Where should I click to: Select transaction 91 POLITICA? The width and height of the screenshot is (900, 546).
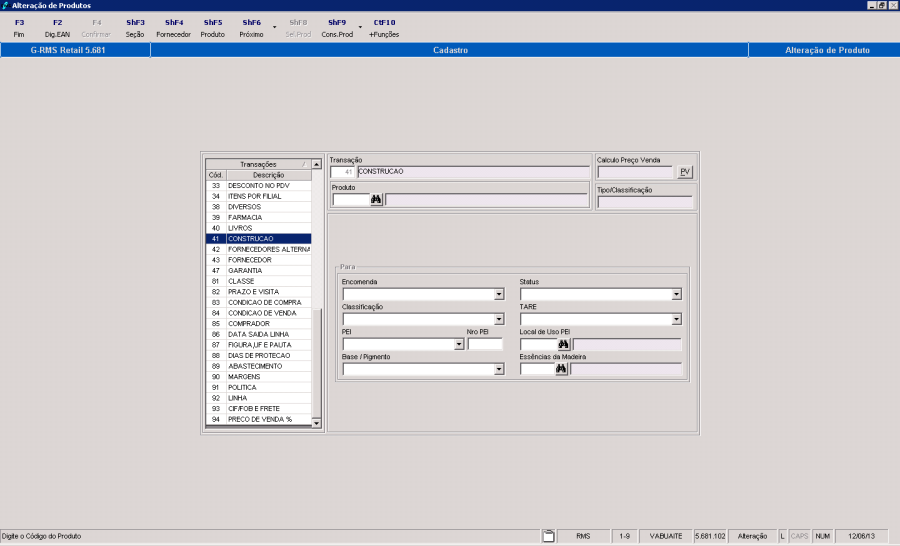[258, 388]
